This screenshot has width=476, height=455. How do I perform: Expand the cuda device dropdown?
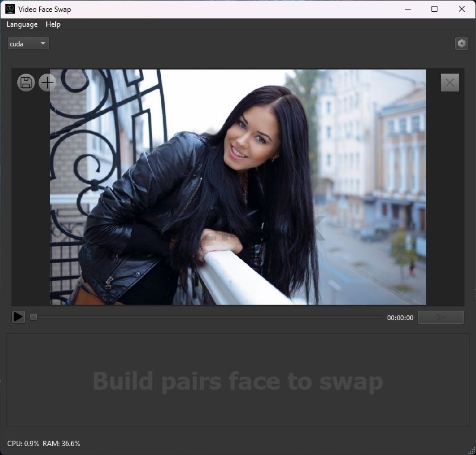[x=28, y=43]
